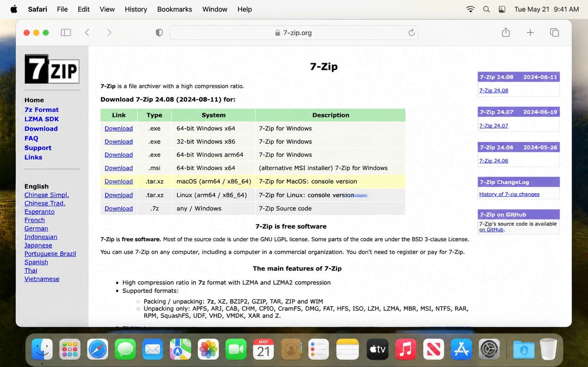Open the Bookmarks menu
Viewport: 588px width, 367px height.
click(x=175, y=9)
